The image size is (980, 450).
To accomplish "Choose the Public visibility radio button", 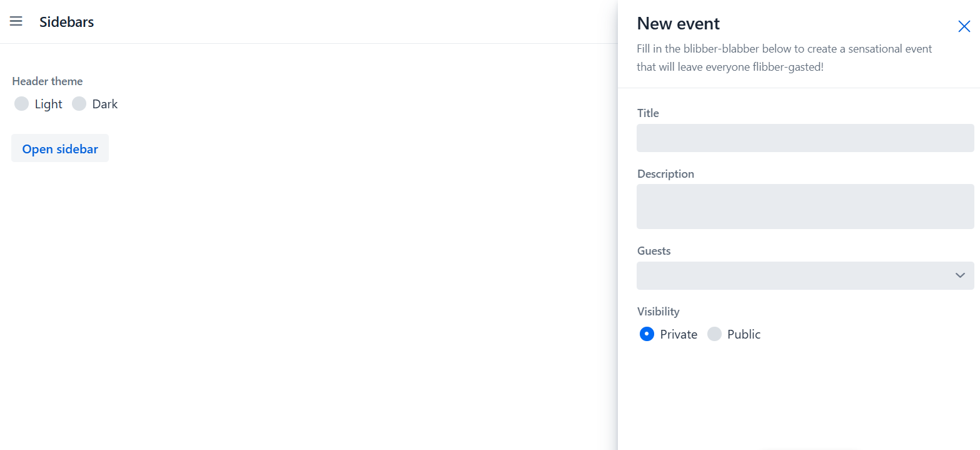I will (x=714, y=334).
